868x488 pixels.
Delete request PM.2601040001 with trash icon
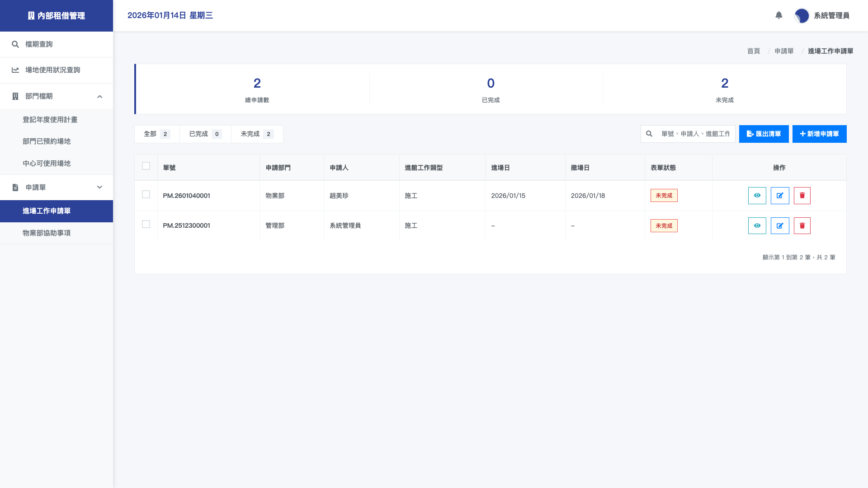[x=802, y=196]
